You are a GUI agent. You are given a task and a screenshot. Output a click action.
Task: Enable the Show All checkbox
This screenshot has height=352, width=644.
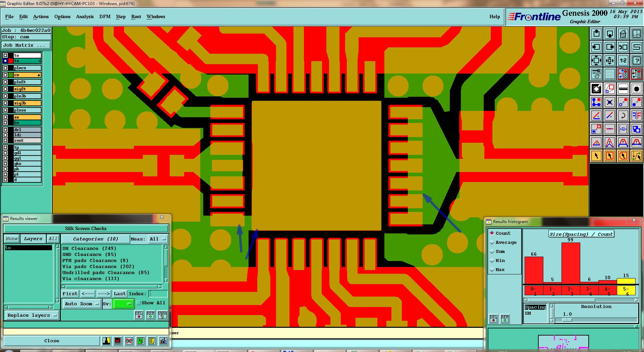[138, 303]
